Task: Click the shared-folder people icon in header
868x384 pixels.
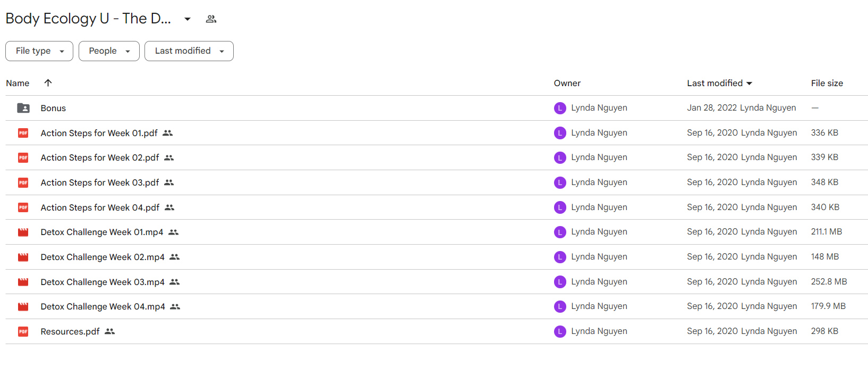Action: (x=211, y=19)
